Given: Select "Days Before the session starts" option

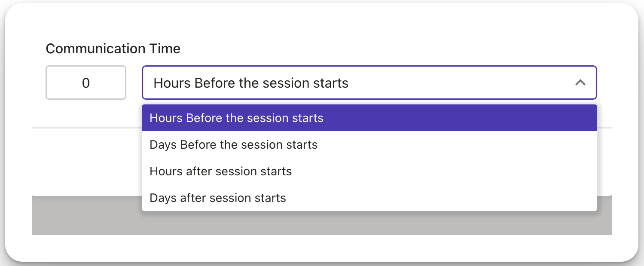Looking at the screenshot, I should 369,144.
